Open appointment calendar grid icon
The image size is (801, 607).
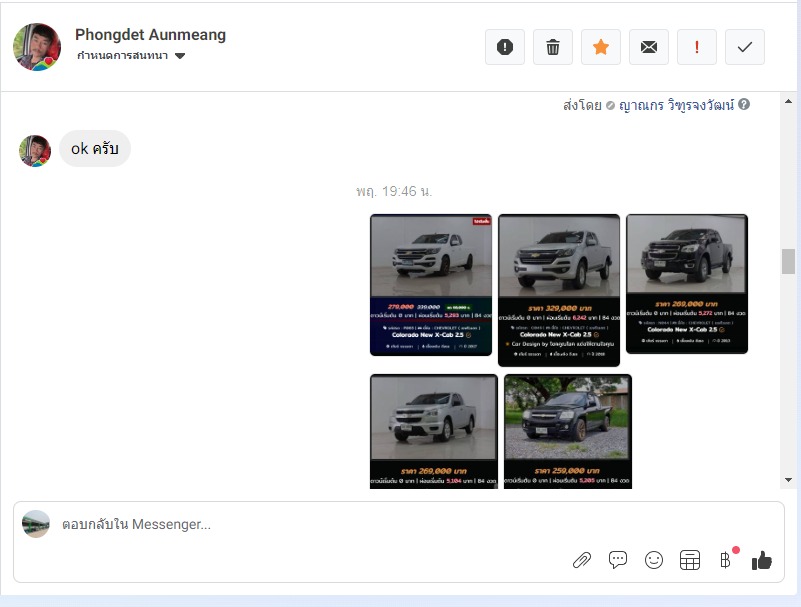pyautogui.click(x=690, y=560)
